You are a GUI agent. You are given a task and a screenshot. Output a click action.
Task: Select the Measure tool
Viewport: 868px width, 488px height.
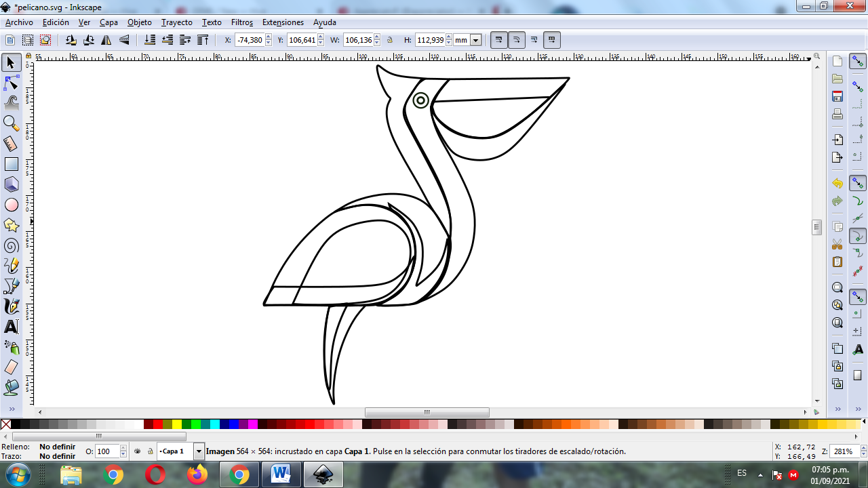click(11, 144)
